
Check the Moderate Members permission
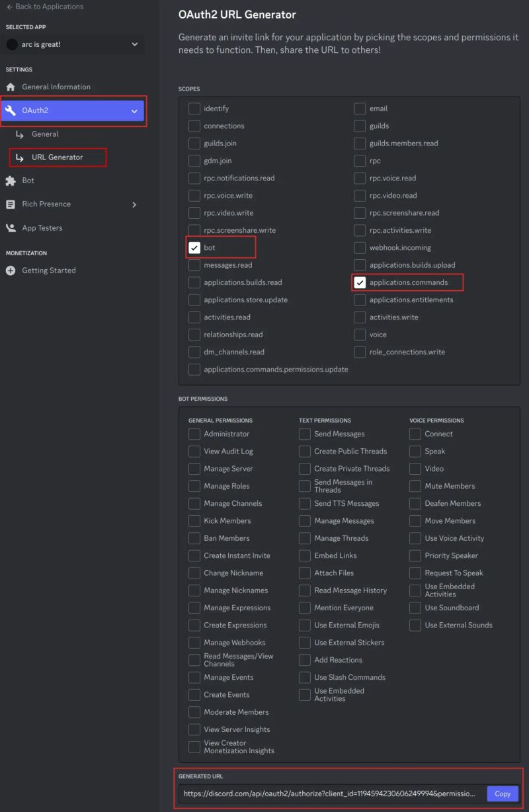pyautogui.click(x=194, y=712)
